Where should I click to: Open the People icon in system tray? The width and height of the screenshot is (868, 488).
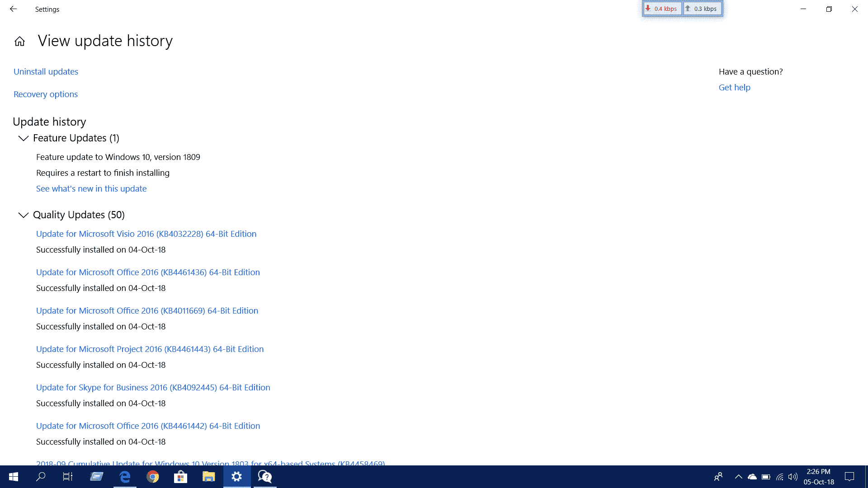tap(718, 477)
